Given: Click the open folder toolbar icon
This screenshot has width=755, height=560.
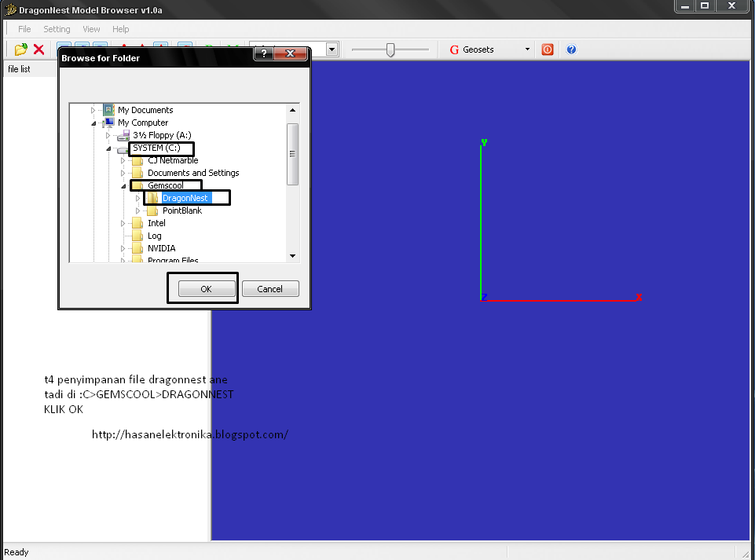Looking at the screenshot, I should coord(20,49).
